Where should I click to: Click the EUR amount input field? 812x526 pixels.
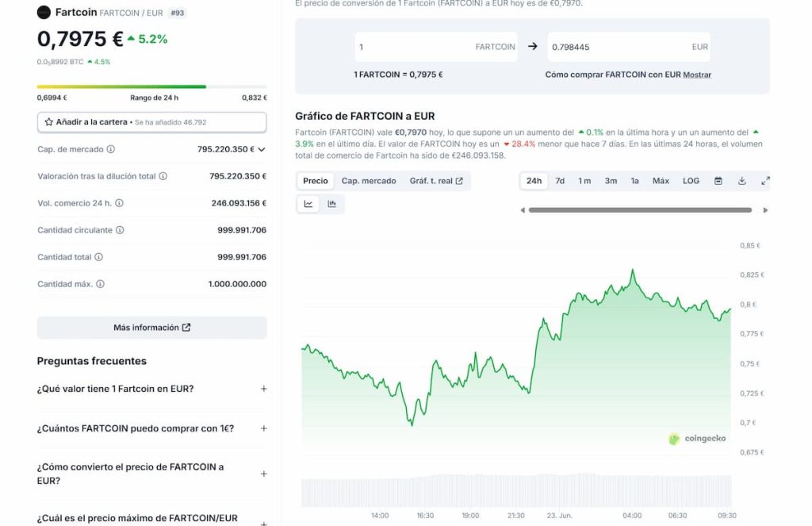629,47
